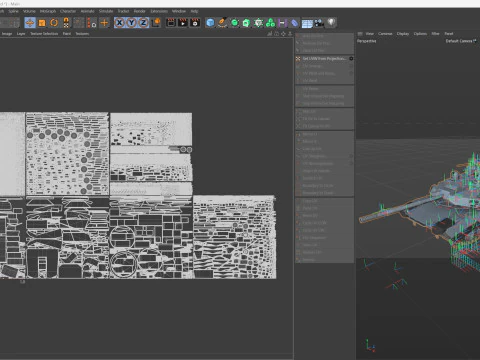Open Set UVW from Projection settings gear
480x360 pixels.
tap(351, 59)
